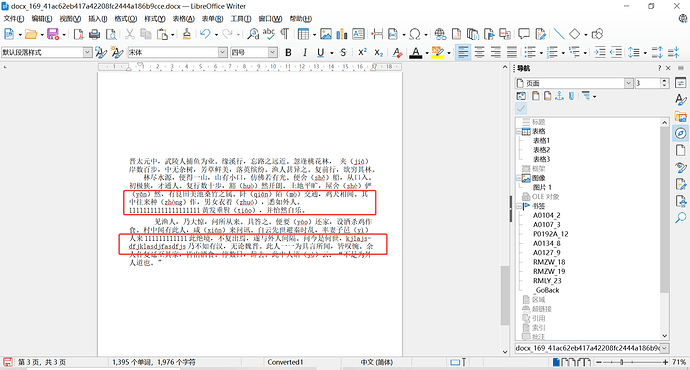Open the Navigator sidebar compass icon
Screen dimensions: 690x370
(680, 133)
